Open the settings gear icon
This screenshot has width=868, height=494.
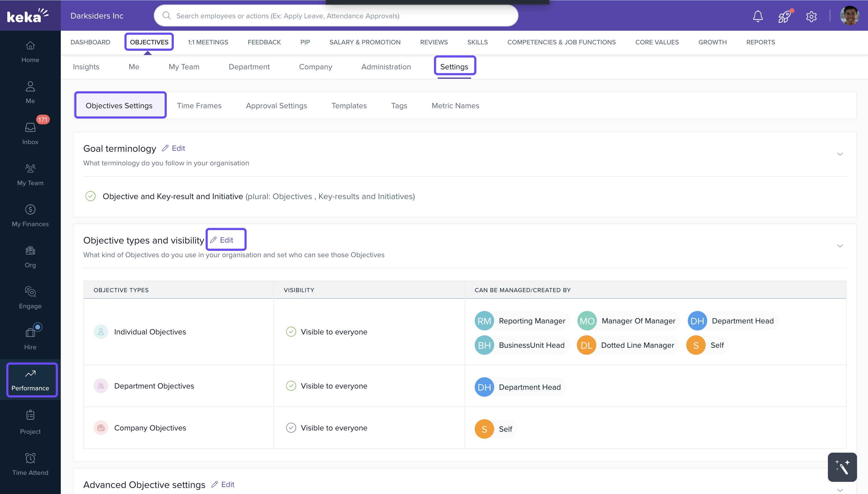pos(811,16)
